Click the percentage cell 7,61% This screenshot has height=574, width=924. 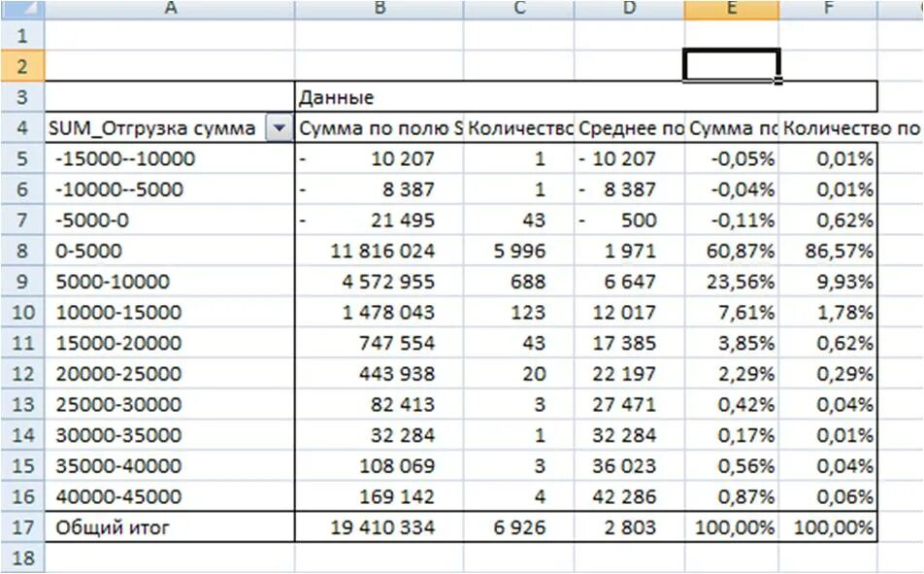732,312
